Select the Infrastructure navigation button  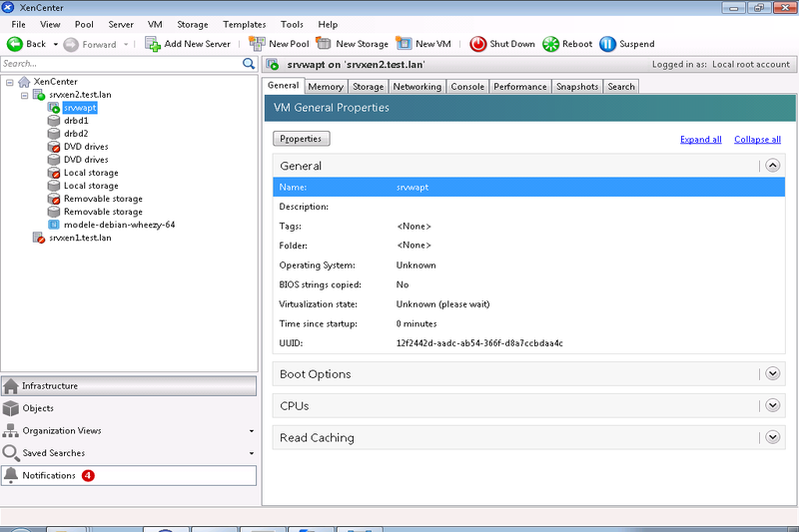(129, 386)
